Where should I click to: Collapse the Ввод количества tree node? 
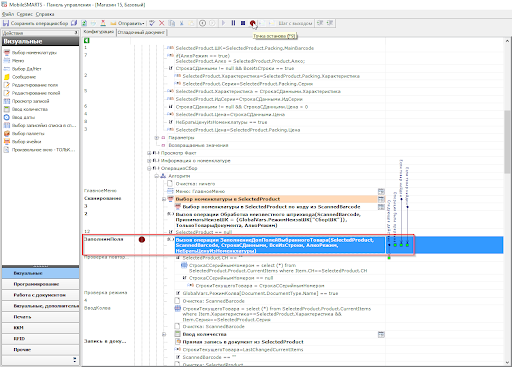[164, 334]
